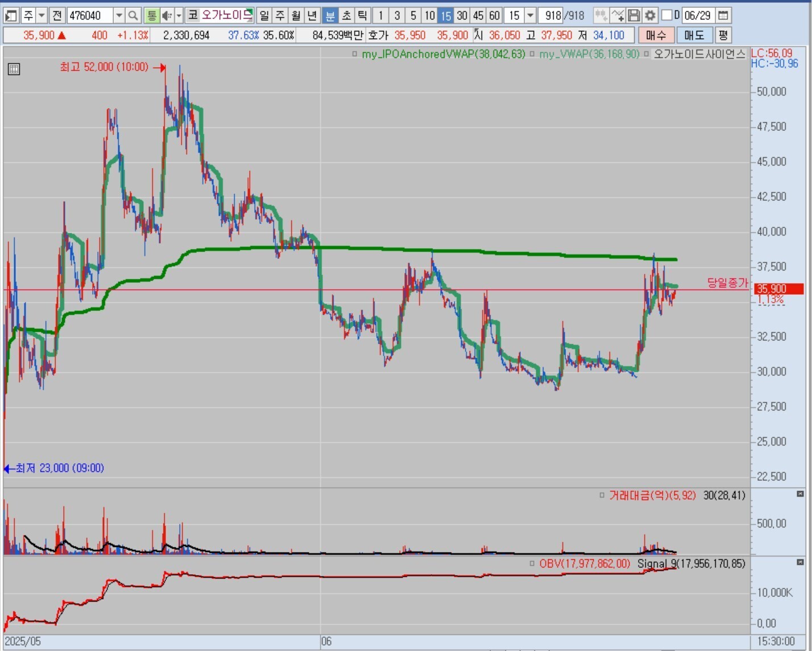Image resolution: width=812 pixels, height=651 pixels.
Task: Select the 3-minute interval button
Action: tap(397, 15)
